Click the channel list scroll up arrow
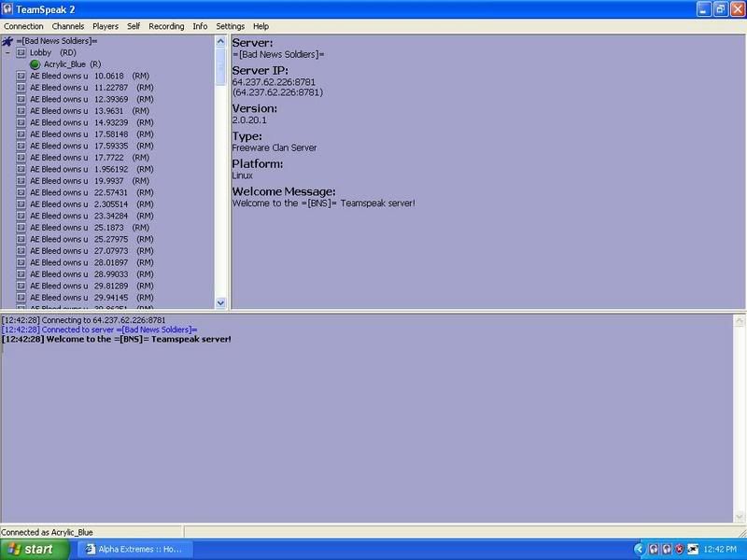This screenshot has width=747, height=560. coord(220,41)
